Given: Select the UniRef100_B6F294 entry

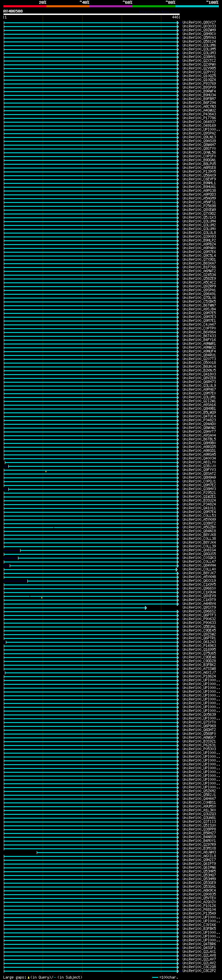Looking at the screenshot, I should pos(199,103).
